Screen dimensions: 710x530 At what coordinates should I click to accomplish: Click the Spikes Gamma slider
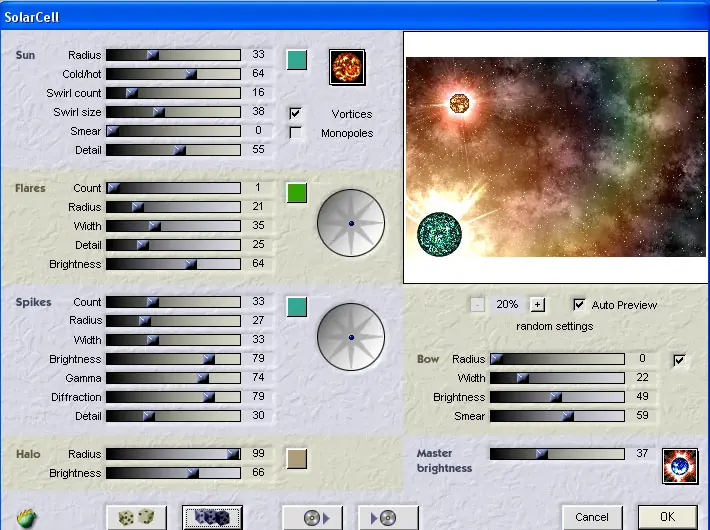[x=173, y=378]
